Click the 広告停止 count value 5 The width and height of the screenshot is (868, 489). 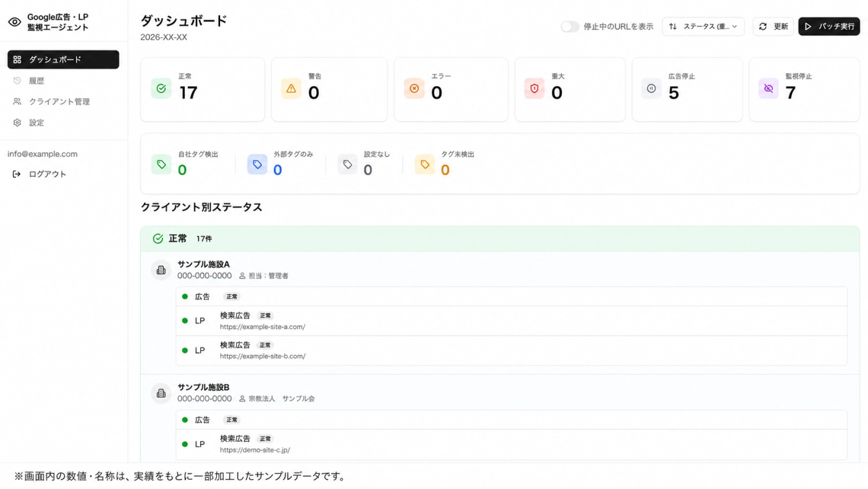pos(674,93)
